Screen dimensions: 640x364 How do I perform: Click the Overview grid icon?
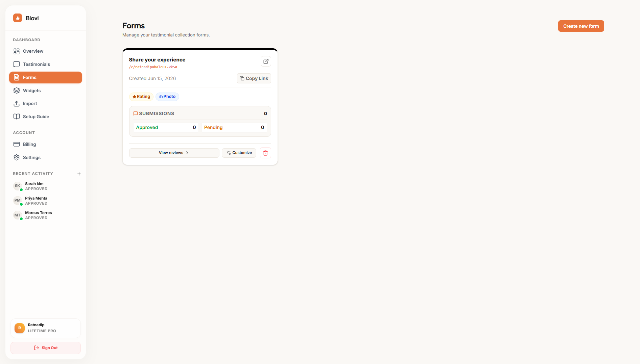point(17,51)
